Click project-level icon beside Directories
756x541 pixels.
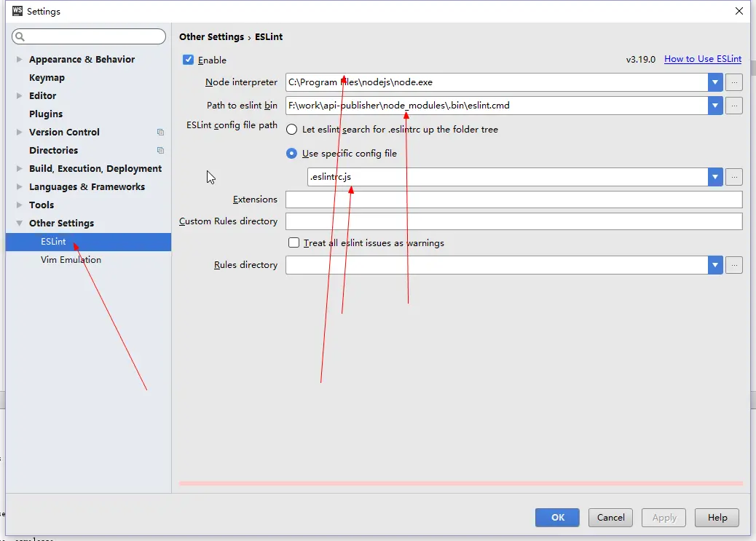160,151
